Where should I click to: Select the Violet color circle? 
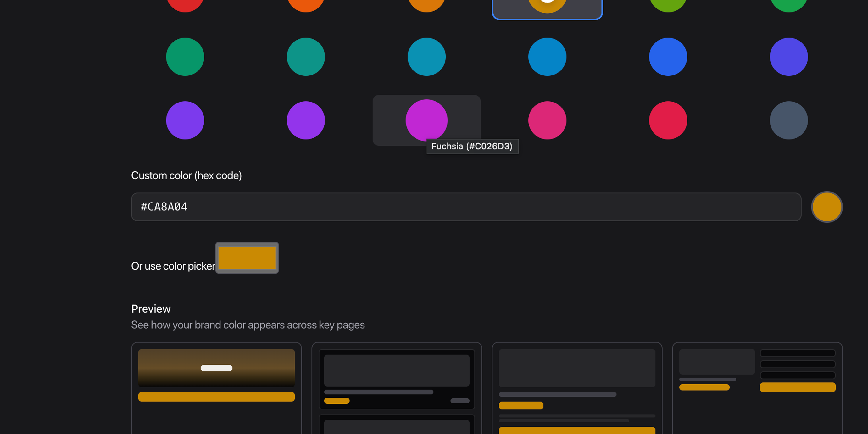coord(185,120)
